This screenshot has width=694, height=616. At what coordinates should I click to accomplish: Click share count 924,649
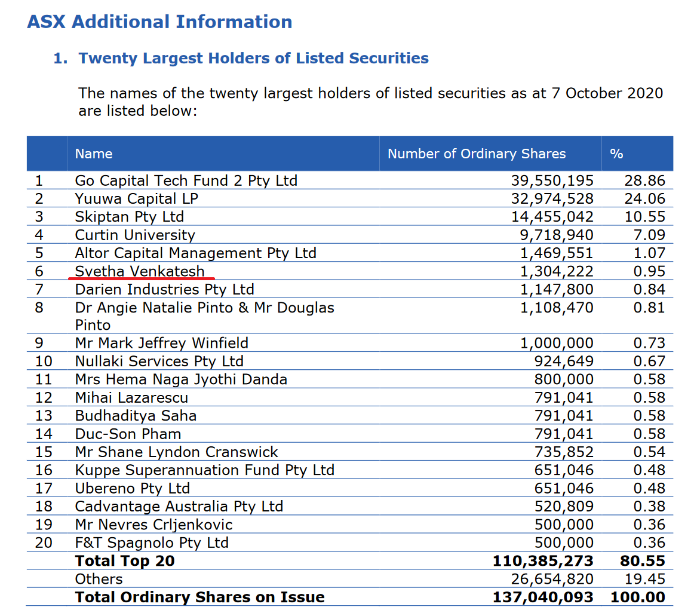pos(564,361)
